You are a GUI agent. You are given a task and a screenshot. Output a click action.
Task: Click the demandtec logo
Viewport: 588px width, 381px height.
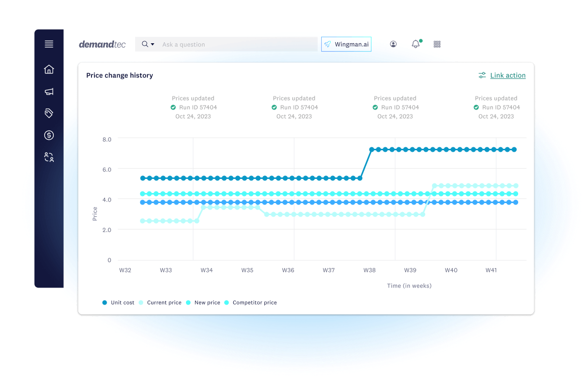pyautogui.click(x=102, y=44)
